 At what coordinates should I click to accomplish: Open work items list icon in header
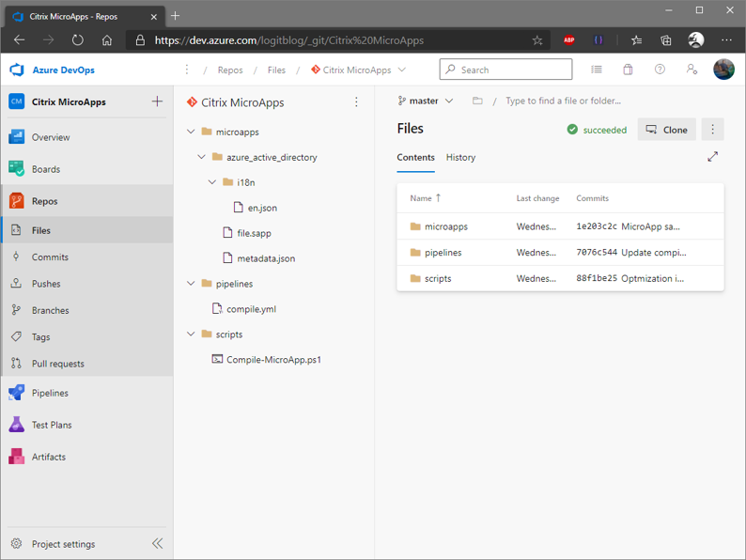[x=596, y=70]
